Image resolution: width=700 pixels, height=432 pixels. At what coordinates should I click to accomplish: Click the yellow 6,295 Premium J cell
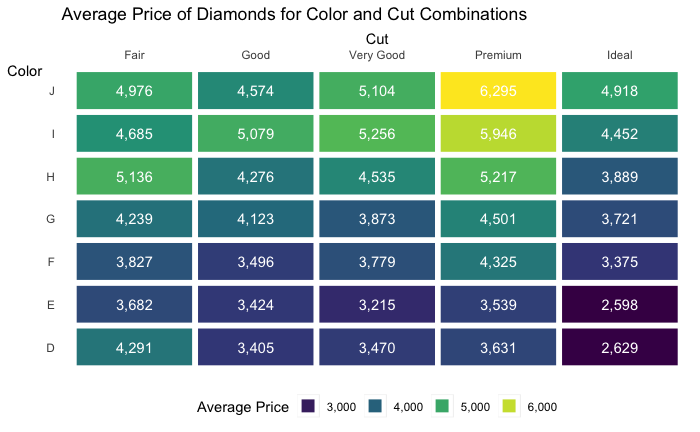pos(498,91)
